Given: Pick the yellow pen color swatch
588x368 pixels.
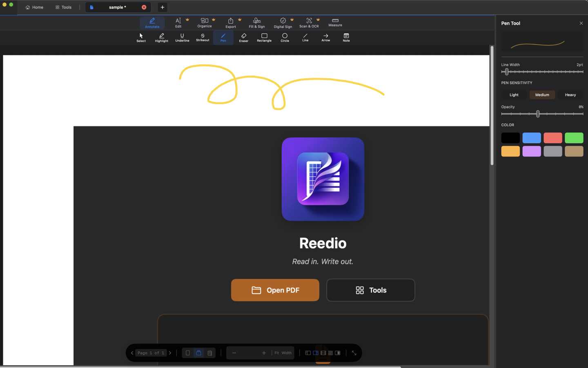Looking at the screenshot, I should (x=510, y=151).
